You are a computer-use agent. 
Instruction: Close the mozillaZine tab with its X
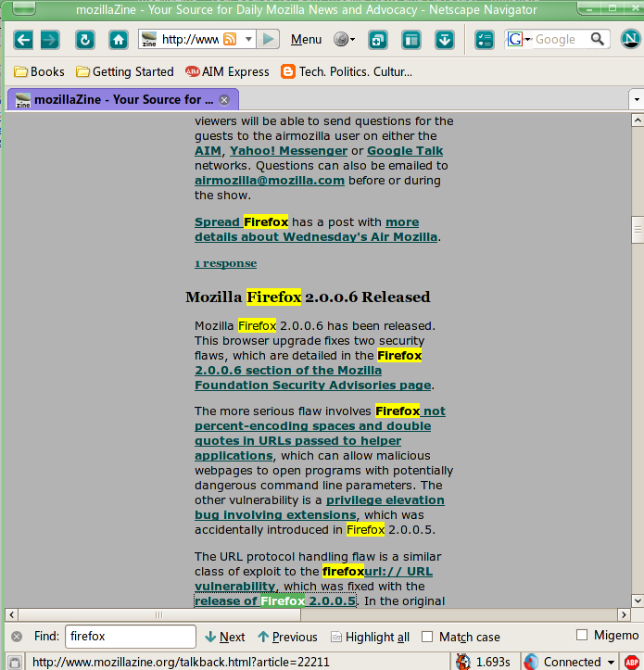[224, 100]
